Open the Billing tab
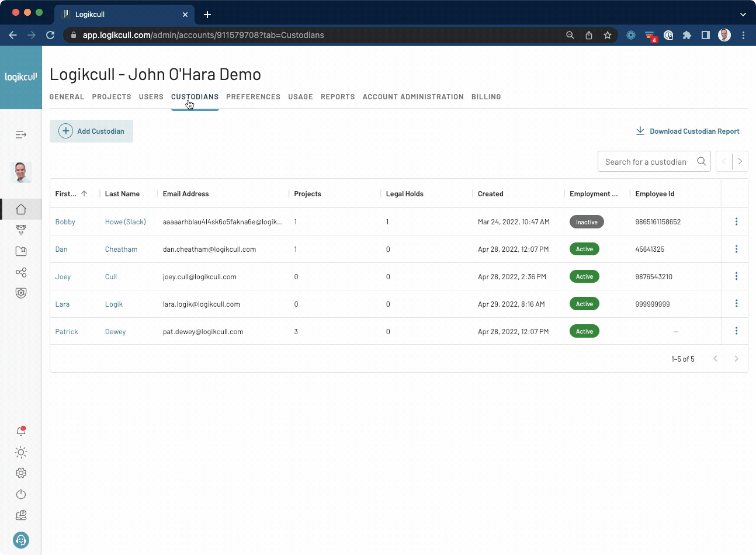The height and width of the screenshot is (555, 756). pos(486,97)
